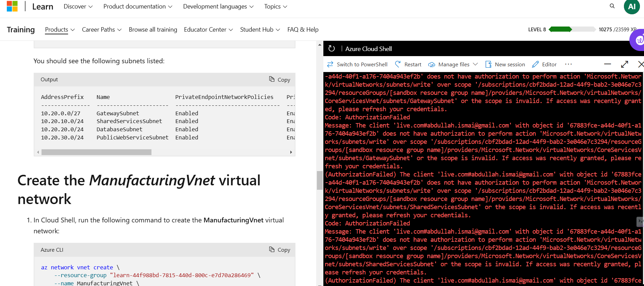The height and width of the screenshot is (286, 644).
Task: Click the "10.20.30.0/24" address prefix
Action: point(62,137)
